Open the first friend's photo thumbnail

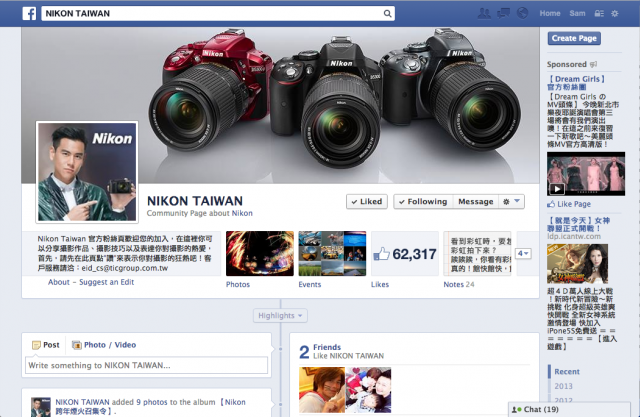click(x=322, y=390)
